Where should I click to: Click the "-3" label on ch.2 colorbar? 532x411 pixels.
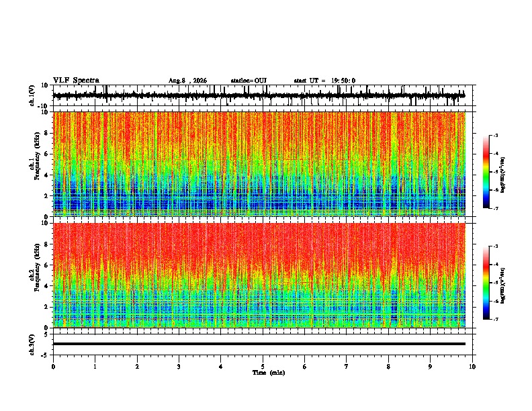click(x=496, y=246)
